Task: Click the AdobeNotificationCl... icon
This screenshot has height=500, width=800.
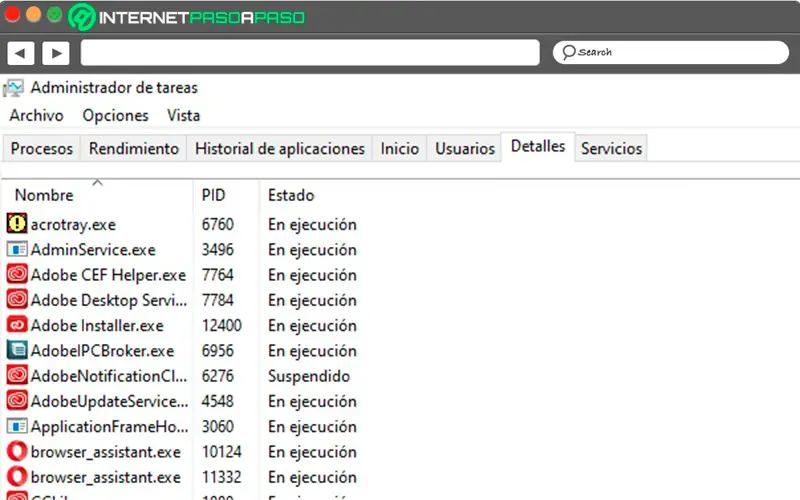Action: pyautogui.click(x=17, y=376)
